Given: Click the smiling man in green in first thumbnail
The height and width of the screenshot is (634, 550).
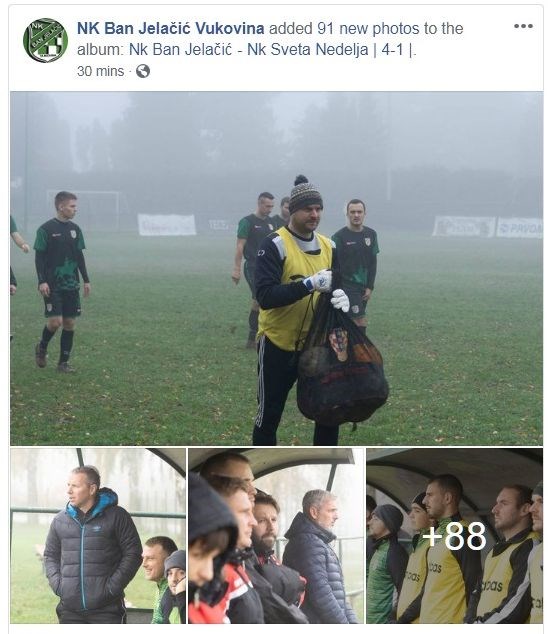Looking at the screenshot, I should [158, 574].
